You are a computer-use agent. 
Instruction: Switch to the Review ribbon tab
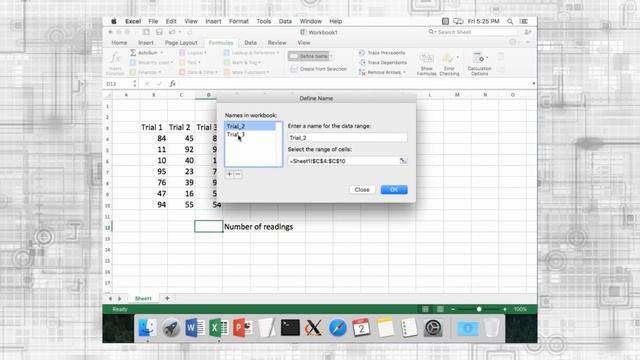point(277,42)
